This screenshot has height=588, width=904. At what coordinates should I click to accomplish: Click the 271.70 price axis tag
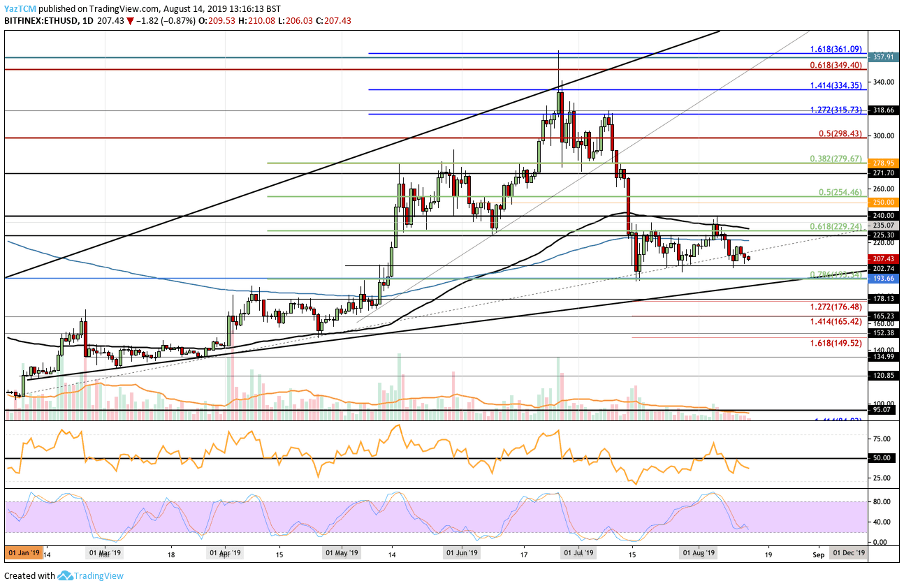click(885, 172)
